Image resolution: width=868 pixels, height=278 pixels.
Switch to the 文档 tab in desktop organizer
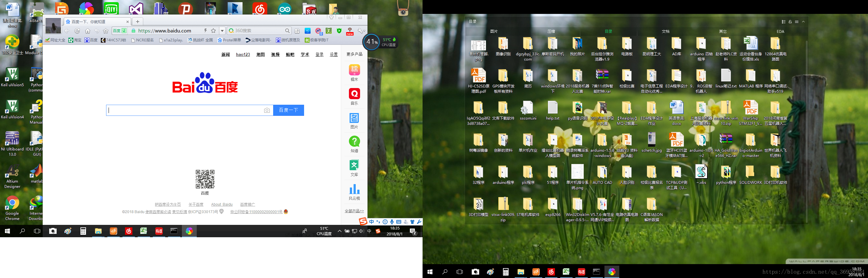click(665, 31)
